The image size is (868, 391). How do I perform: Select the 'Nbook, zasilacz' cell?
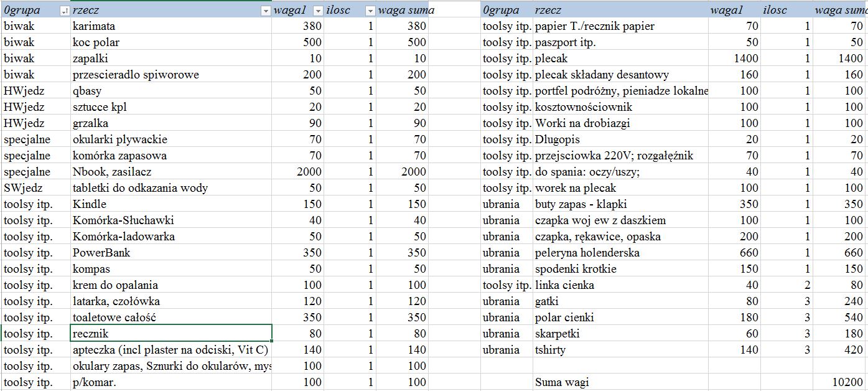[171, 172]
